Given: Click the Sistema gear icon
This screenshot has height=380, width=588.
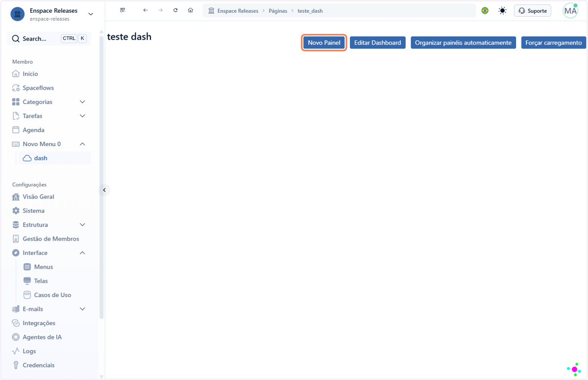Looking at the screenshot, I should coord(16,211).
